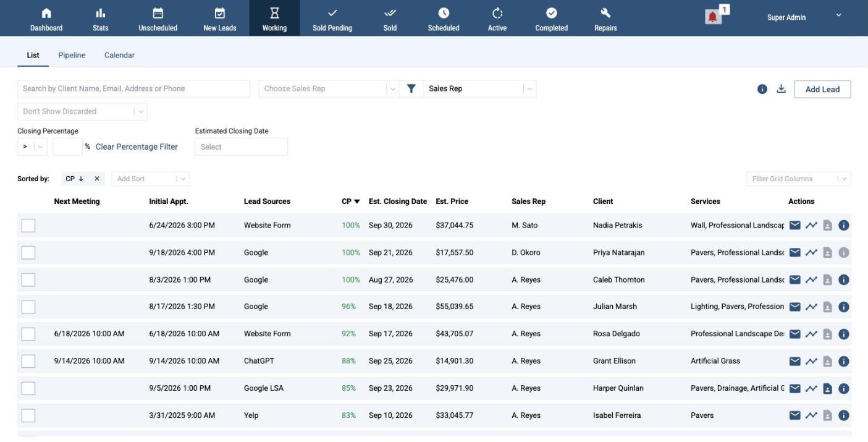This screenshot has height=442, width=868.
Task: Sort by Sales Rep column header
Action: (528, 202)
